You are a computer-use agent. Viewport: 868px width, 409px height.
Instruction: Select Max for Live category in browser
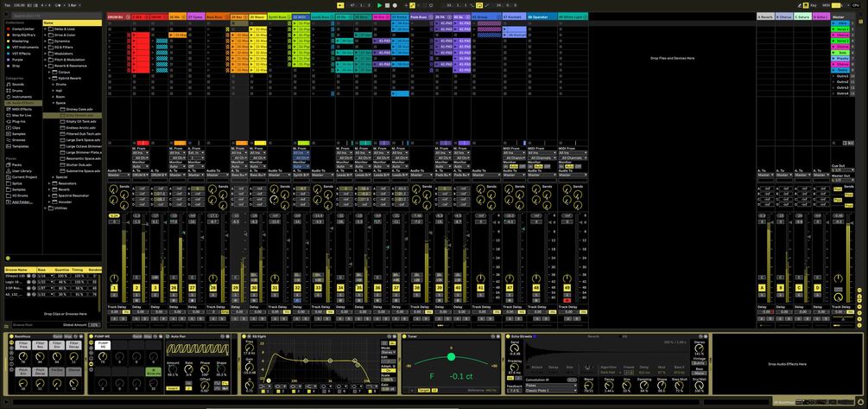21,115
